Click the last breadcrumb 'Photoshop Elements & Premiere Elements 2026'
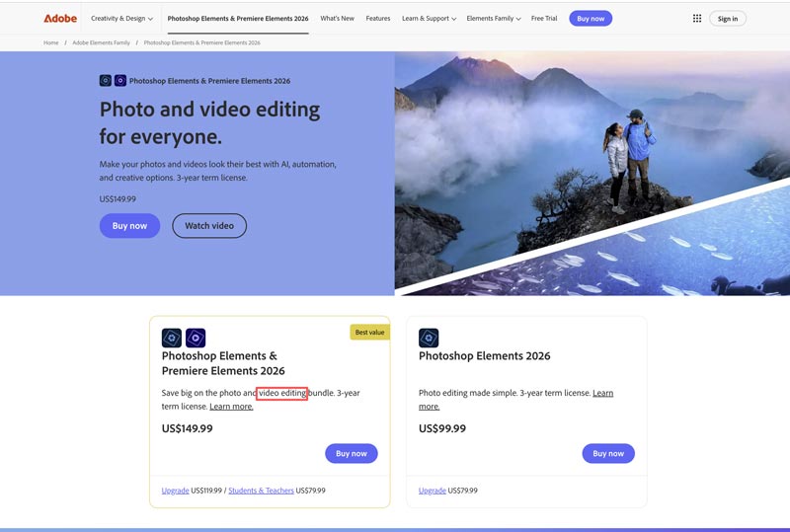Viewport: 790px width, 532px height. tap(202, 42)
